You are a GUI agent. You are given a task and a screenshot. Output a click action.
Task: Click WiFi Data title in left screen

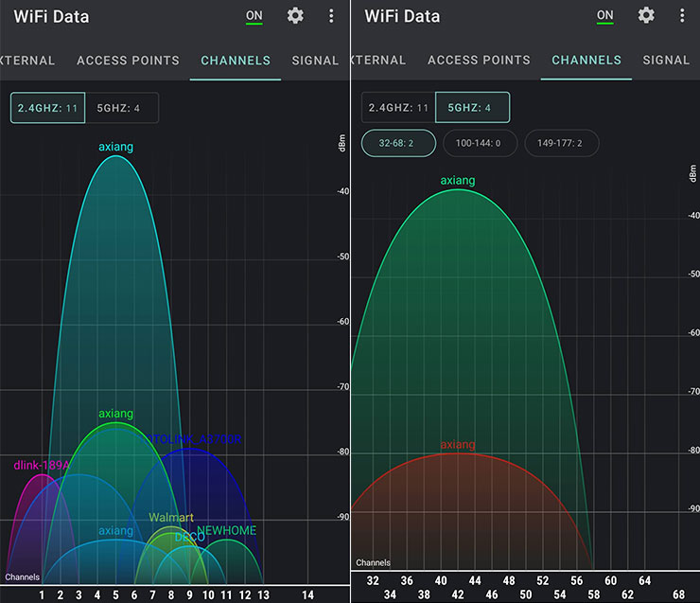pos(51,16)
